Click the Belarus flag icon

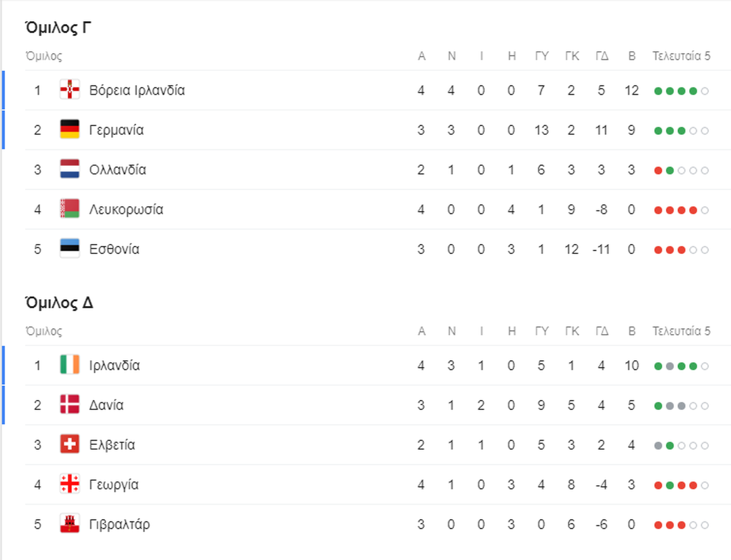(70, 208)
